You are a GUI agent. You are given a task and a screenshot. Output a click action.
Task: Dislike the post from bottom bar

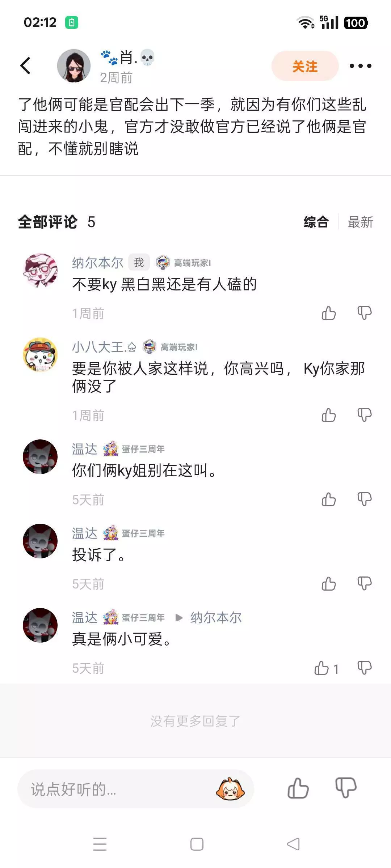coord(346,788)
